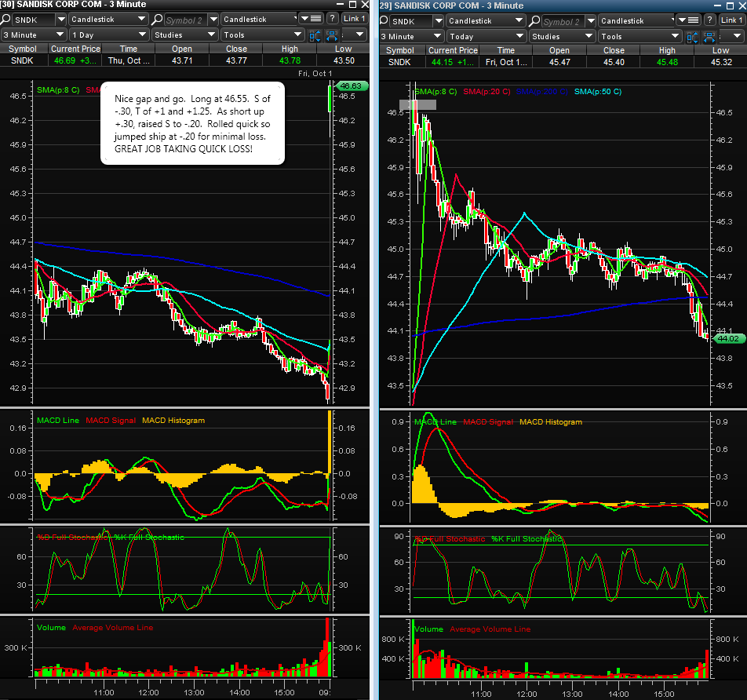Click the Symbol column header in window 30
This screenshot has width=747, height=700.
coord(23,49)
